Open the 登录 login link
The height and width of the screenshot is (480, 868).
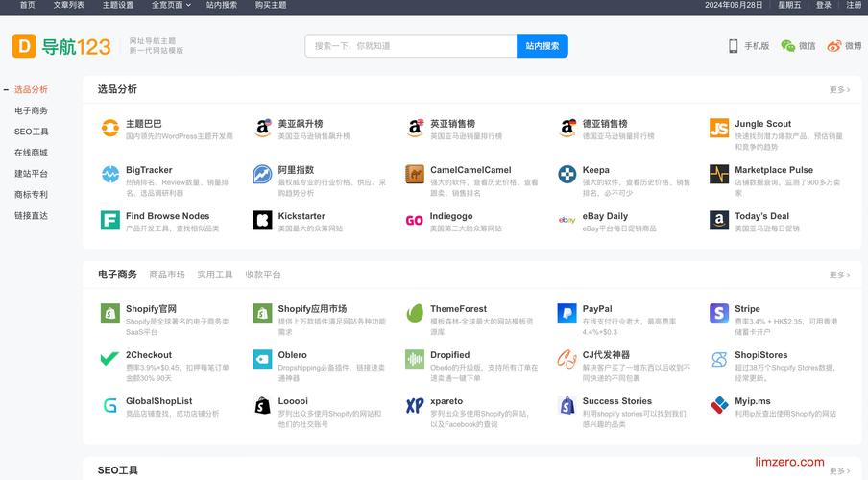823,5
